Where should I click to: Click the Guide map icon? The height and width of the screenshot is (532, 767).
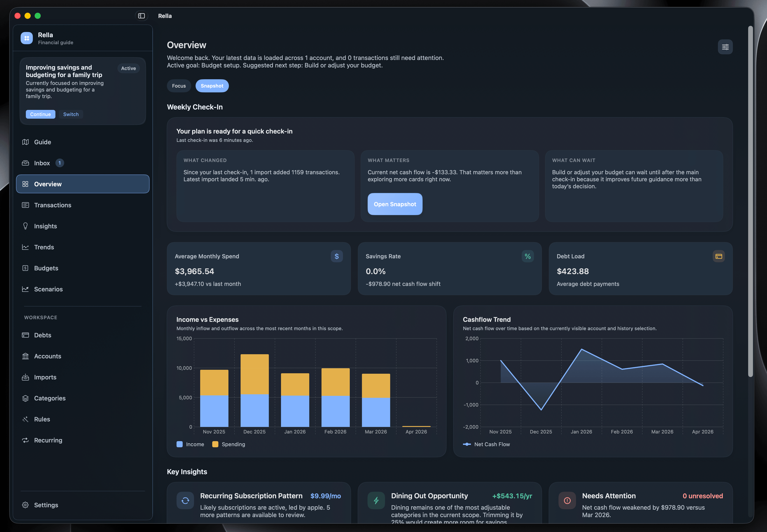pyautogui.click(x=25, y=142)
